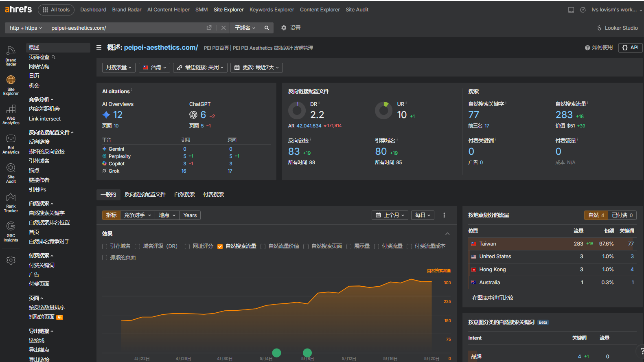This screenshot has height=362, width=644.
Task: Clear the URL field with the X icon
Action: pyautogui.click(x=223, y=28)
